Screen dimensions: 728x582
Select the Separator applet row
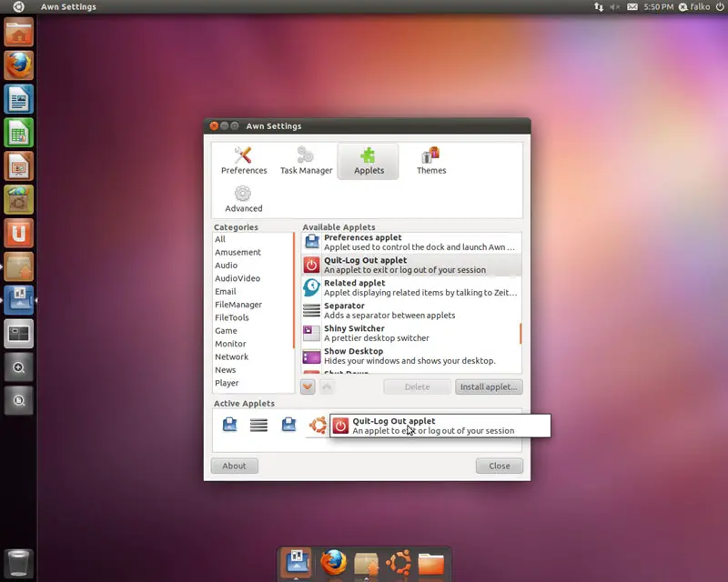tap(410, 310)
